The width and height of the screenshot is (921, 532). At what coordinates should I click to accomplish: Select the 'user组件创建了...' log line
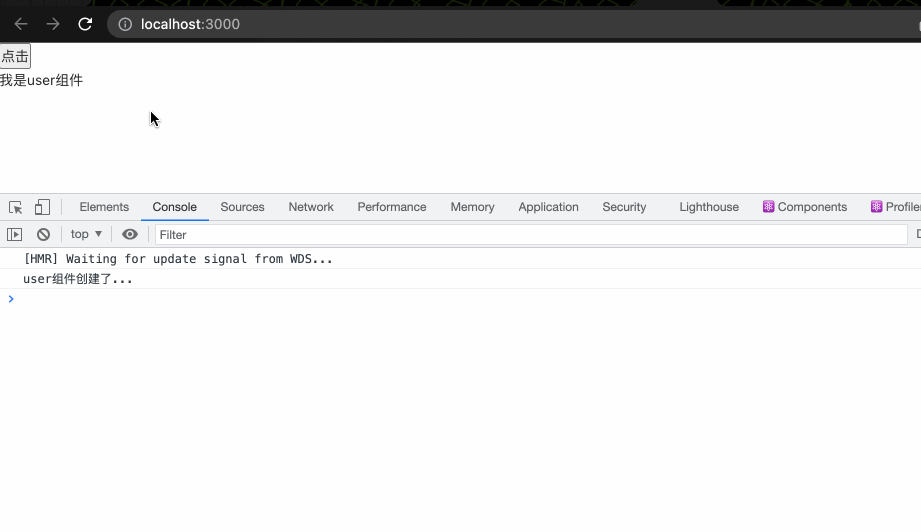(78, 279)
